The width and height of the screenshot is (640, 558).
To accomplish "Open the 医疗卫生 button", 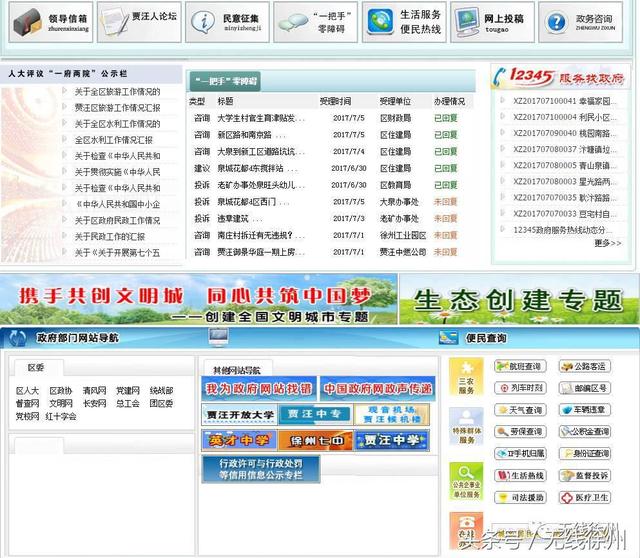I will (585, 497).
